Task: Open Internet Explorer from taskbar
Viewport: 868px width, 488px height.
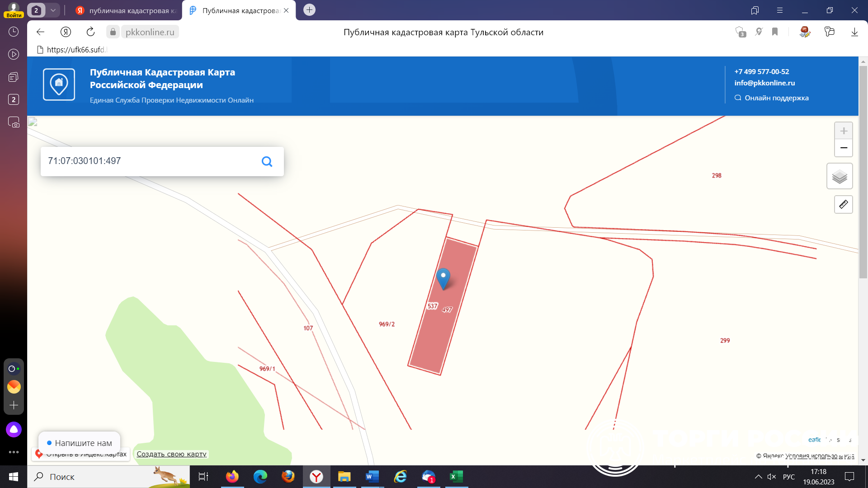Action: [x=401, y=477]
